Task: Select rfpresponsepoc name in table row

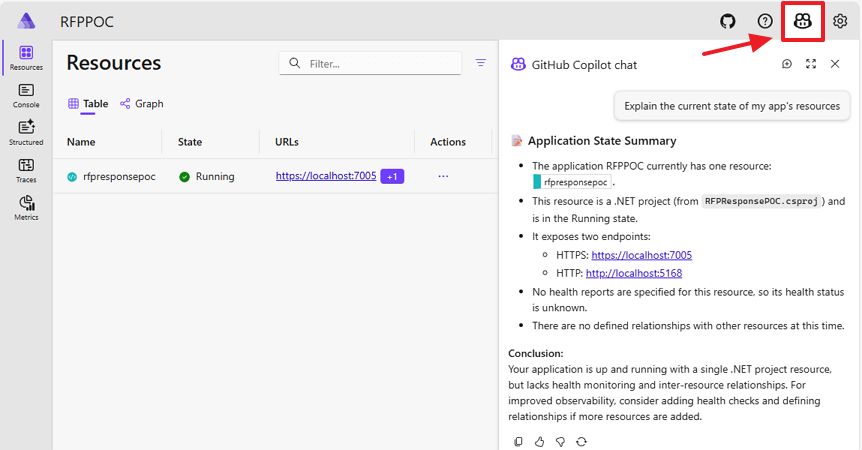Action: 119,176
